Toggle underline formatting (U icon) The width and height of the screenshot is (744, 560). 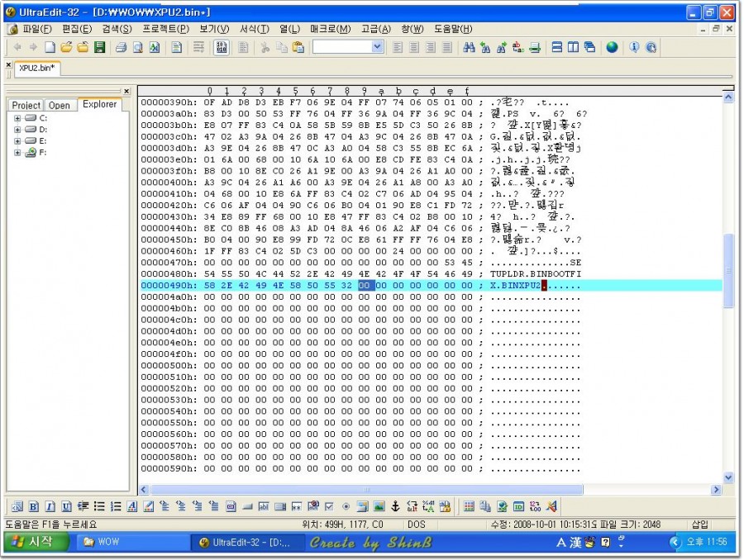pyautogui.click(x=66, y=506)
